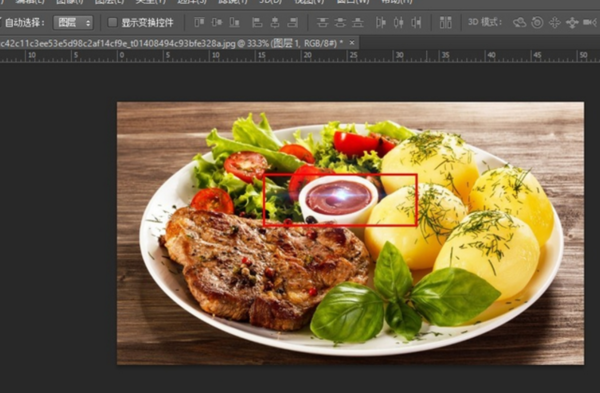Open the 图层 auto-select dropdown
Viewport: 600px width, 393px height.
(73, 23)
